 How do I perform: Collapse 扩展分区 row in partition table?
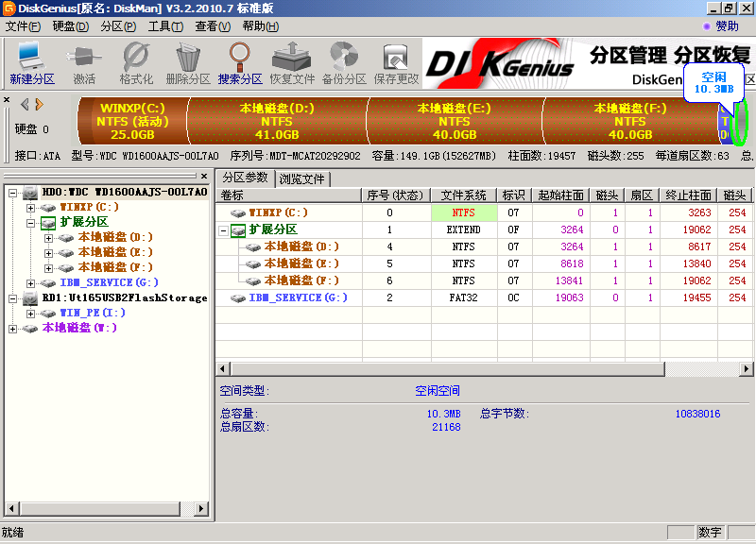click(x=223, y=230)
